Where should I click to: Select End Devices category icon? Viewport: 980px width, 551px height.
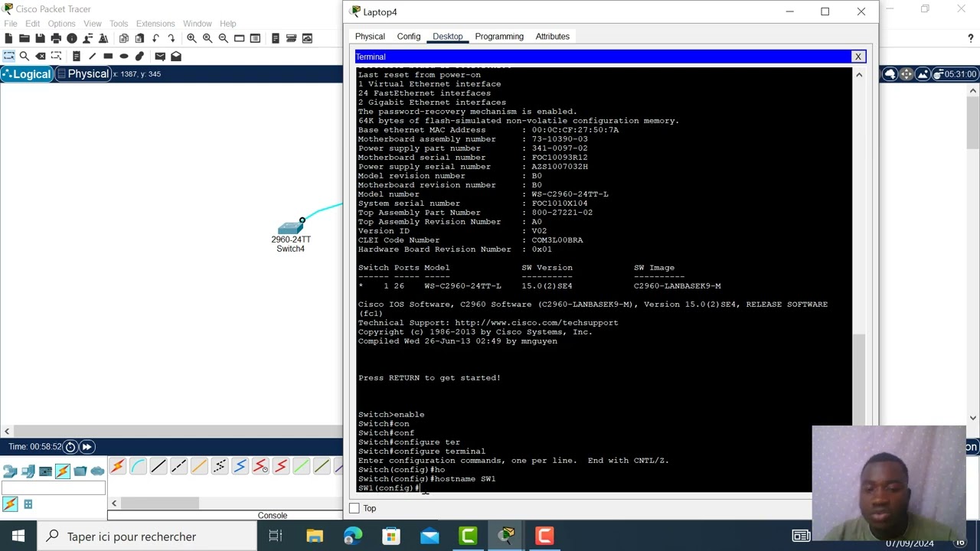pos(28,471)
